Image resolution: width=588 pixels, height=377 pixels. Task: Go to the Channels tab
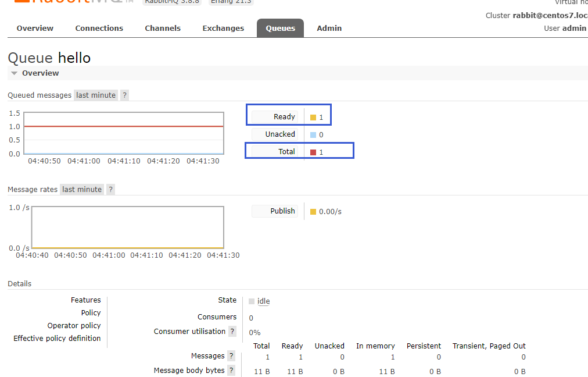163,28
